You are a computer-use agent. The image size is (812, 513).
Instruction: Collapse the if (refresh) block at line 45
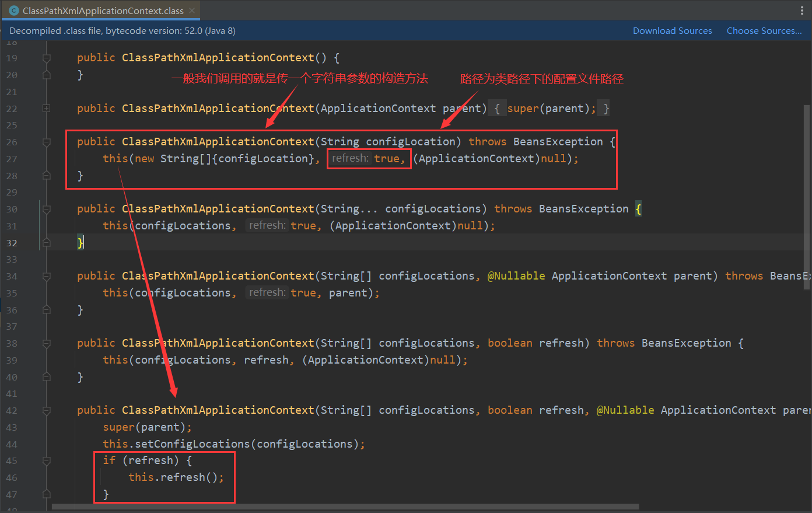[47, 460]
